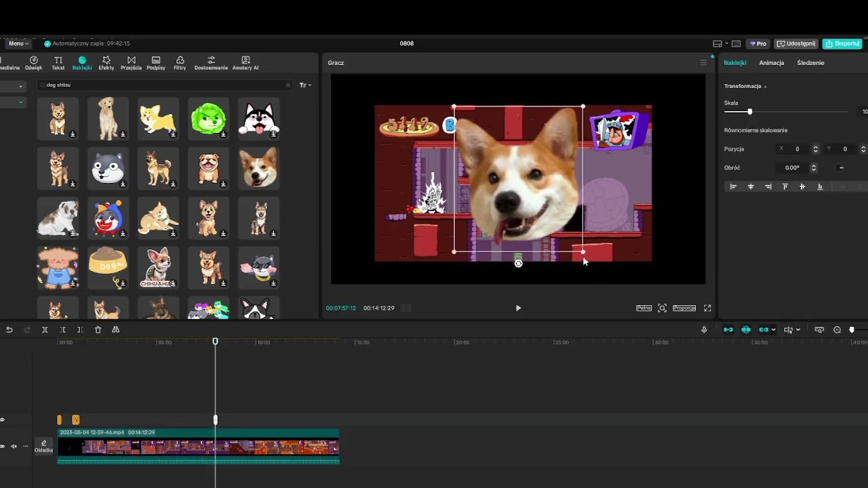
Task: Align sticker to the bottom
Action: tap(820, 186)
